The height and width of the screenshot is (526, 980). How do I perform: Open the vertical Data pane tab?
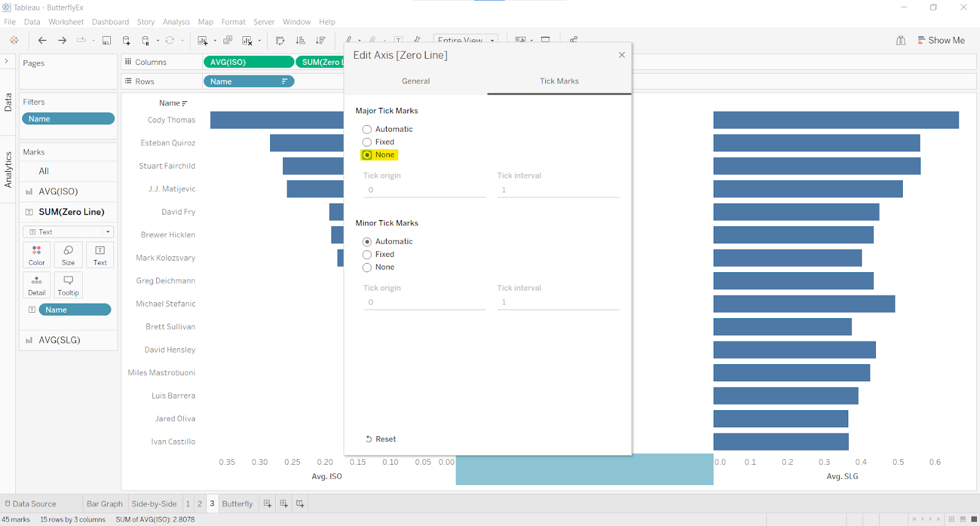click(x=8, y=102)
